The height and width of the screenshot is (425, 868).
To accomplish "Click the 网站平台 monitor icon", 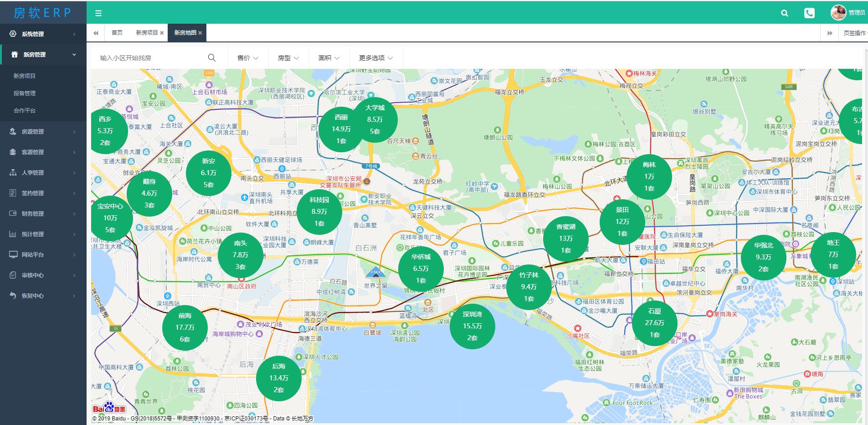I will click(13, 254).
